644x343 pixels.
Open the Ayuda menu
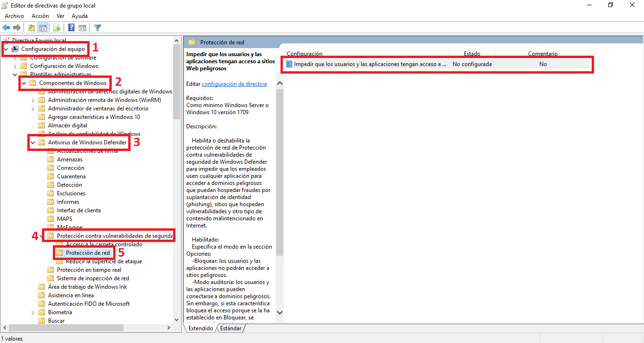[80, 16]
